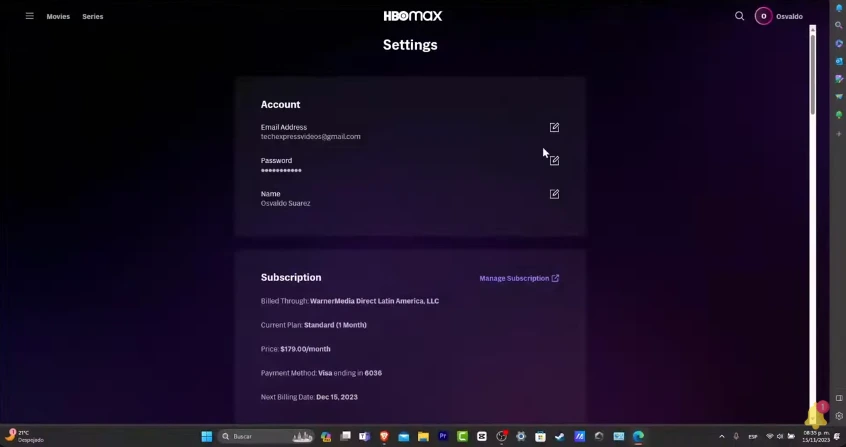846x447 pixels.
Task: Click the HBO Max logo
Action: 413,16
